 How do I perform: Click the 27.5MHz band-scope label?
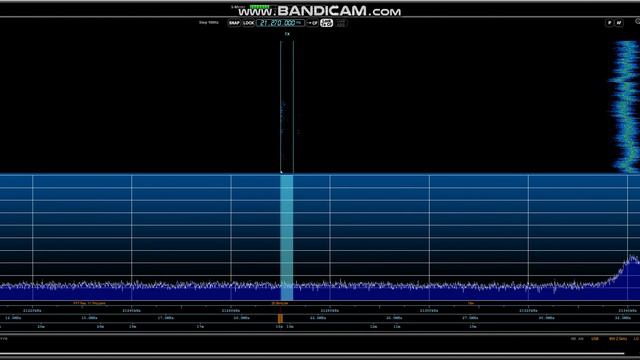(470, 318)
